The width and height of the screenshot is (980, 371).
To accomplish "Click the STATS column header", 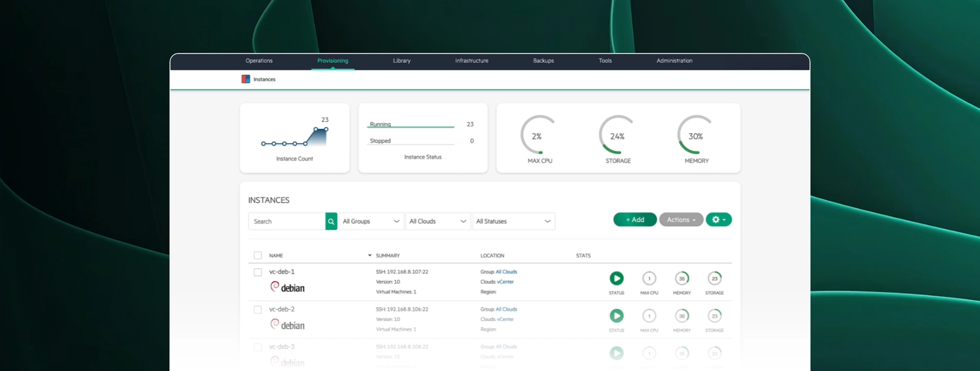I will (583, 256).
